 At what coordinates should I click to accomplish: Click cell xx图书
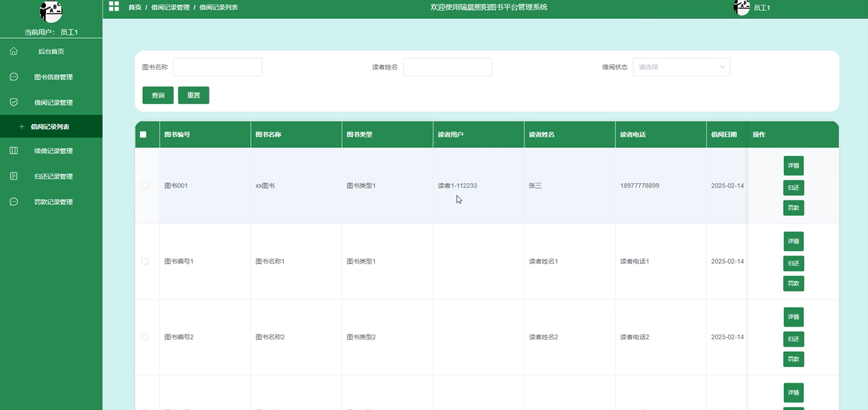pos(265,186)
